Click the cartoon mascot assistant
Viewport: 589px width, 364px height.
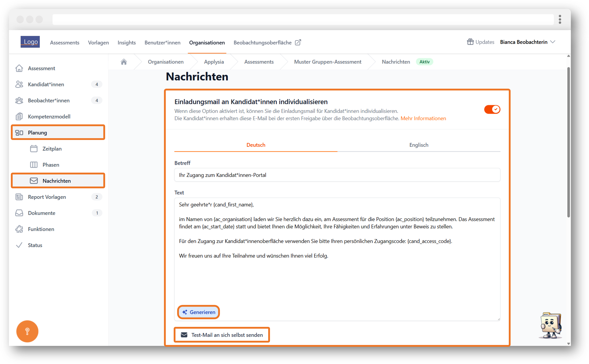point(550,325)
